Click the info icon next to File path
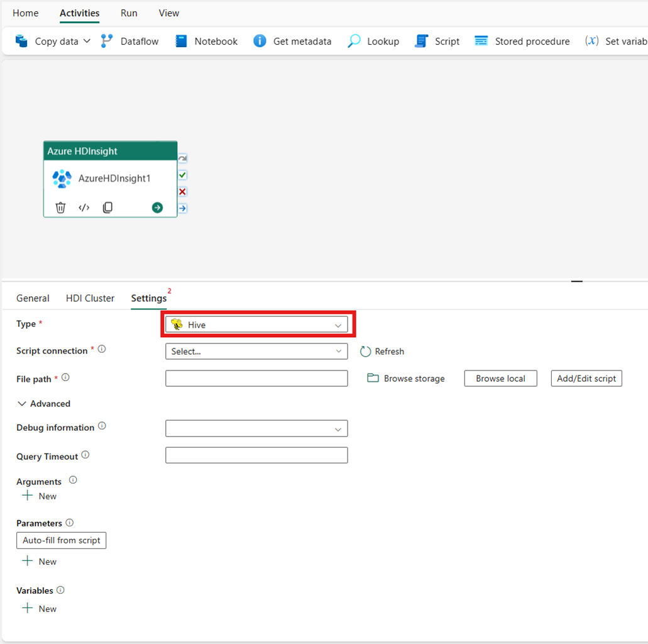The height and width of the screenshot is (644, 648). [x=65, y=377]
